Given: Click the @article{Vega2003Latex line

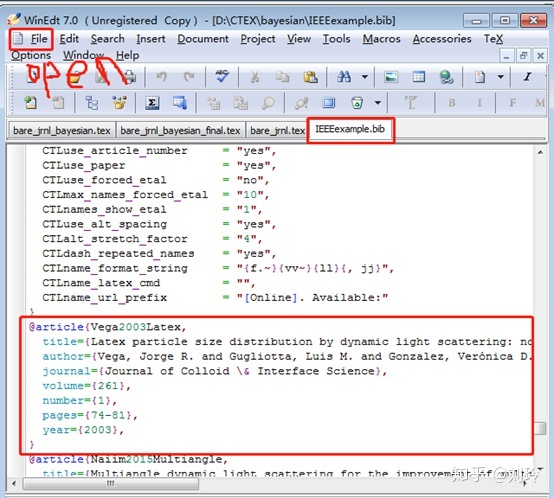Looking at the screenshot, I should coord(108,327).
